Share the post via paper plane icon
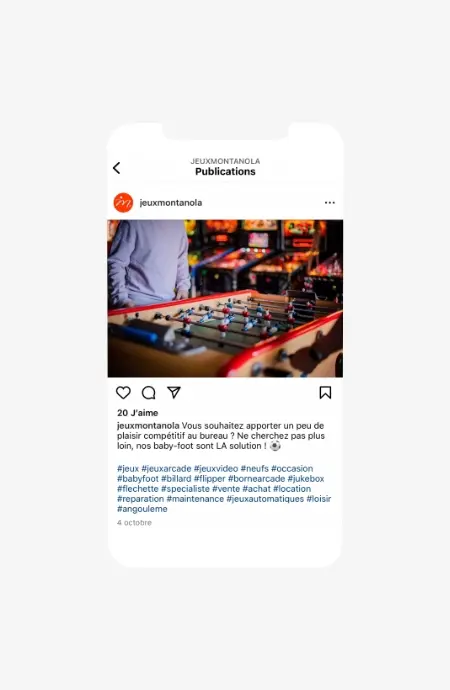The image size is (450, 690). 174,393
